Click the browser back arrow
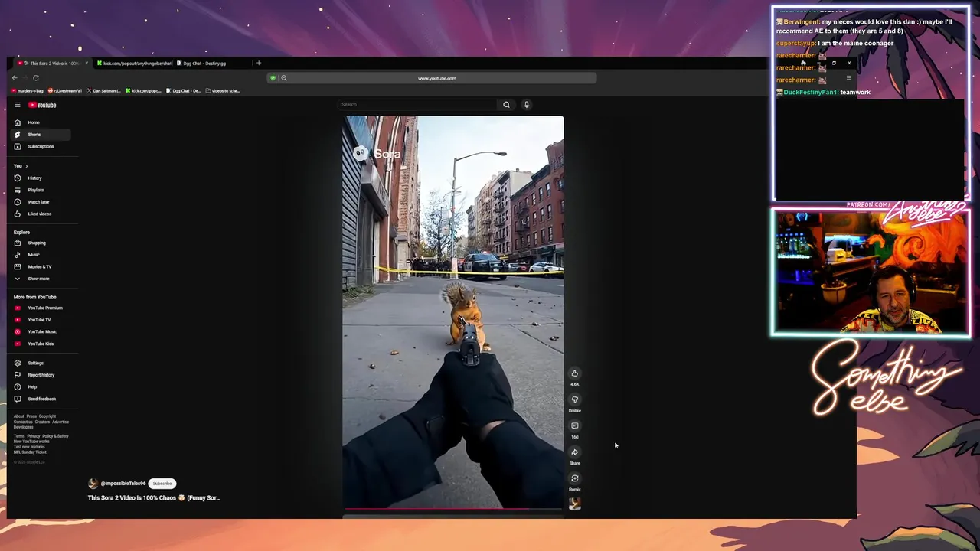The image size is (980, 551). coord(15,78)
